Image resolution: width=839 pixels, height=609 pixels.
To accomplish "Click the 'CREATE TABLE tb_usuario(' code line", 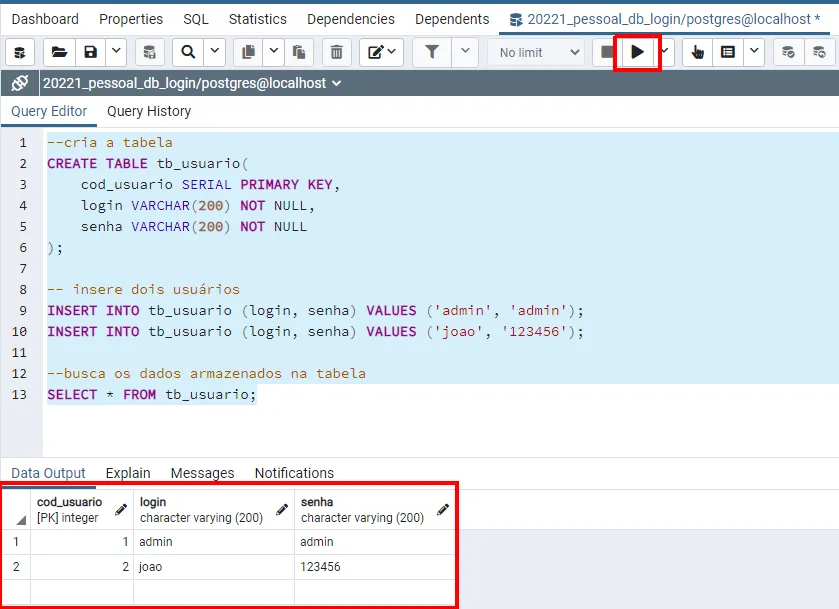I will click(x=148, y=163).
